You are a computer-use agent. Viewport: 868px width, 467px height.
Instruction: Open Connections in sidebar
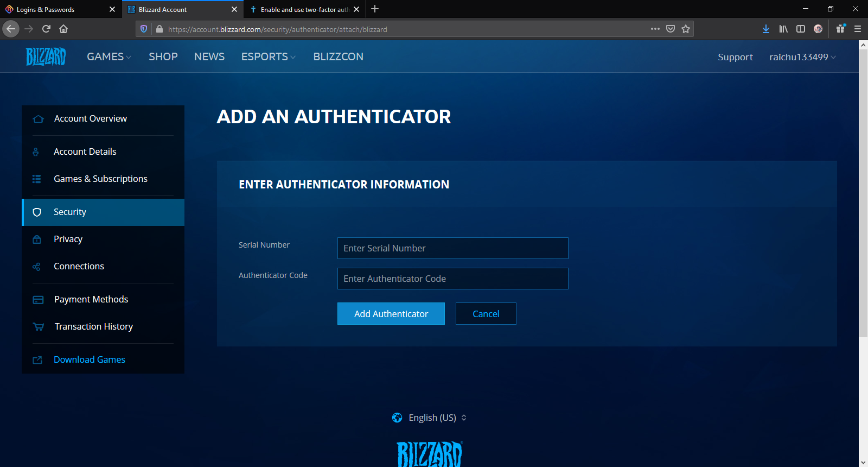click(x=103, y=267)
